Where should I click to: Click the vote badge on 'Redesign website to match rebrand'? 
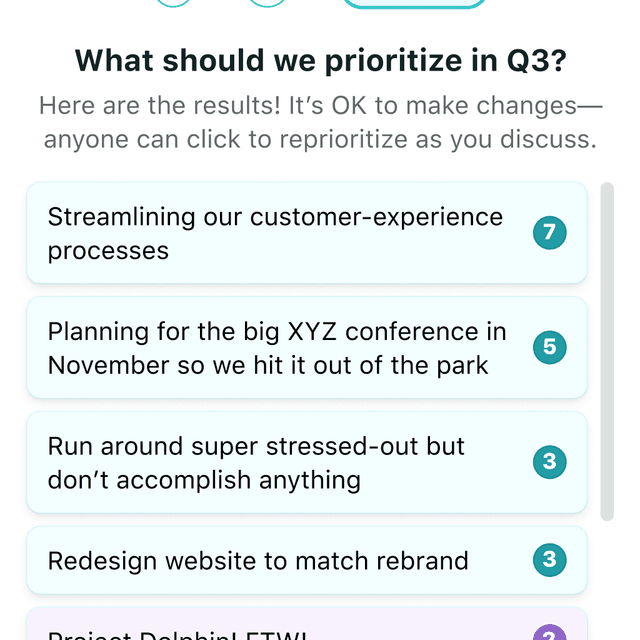pos(549,560)
